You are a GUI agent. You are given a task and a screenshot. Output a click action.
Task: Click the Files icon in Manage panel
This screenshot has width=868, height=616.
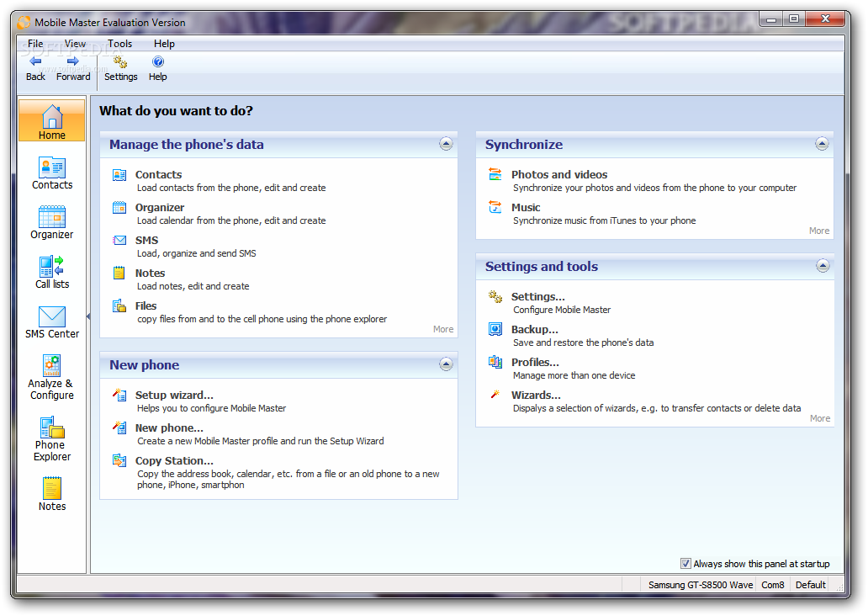coord(119,305)
